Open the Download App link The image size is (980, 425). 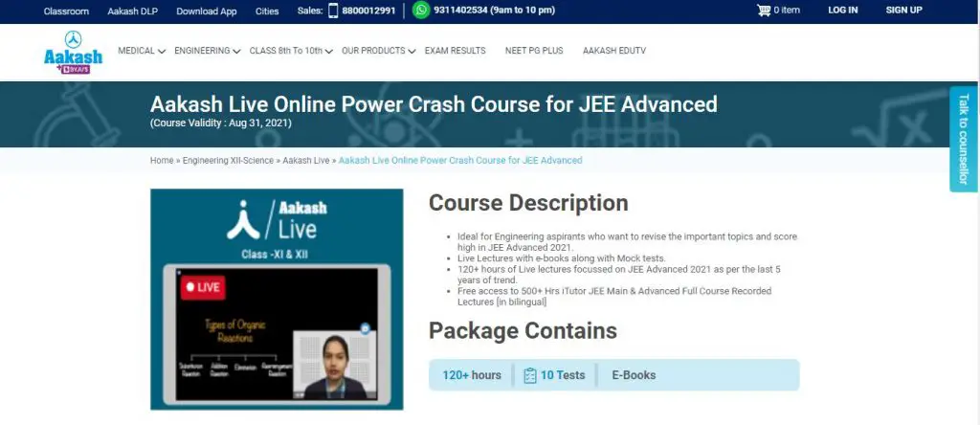[x=206, y=11]
